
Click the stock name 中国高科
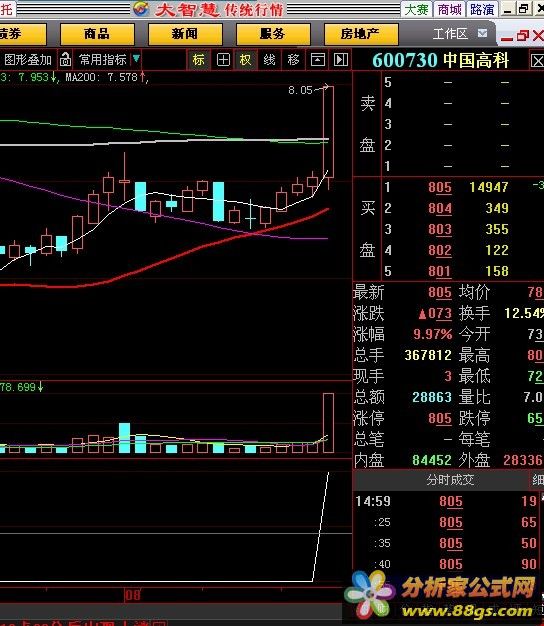[x=476, y=61]
